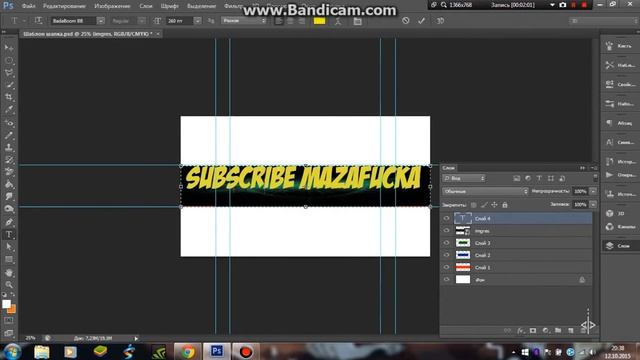Hide the Слой 3 layer
This screenshot has height=360, width=640.
point(446,243)
